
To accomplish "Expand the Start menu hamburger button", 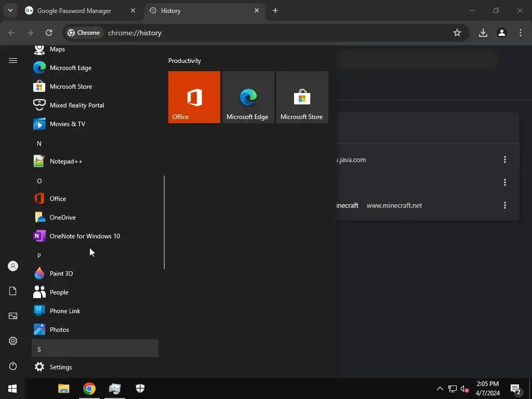I will [x=13, y=60].
